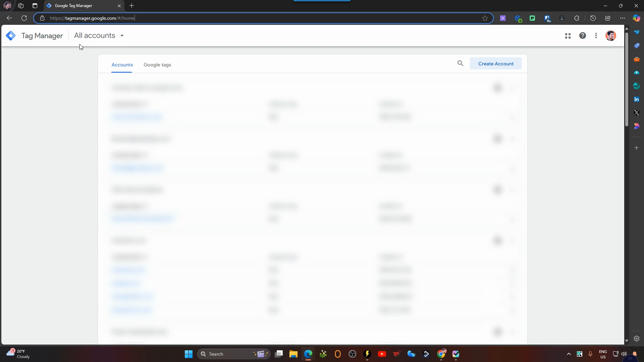View site information via the lock icon
The width and height of the screenshot is (644, 362).
(42, 18)
